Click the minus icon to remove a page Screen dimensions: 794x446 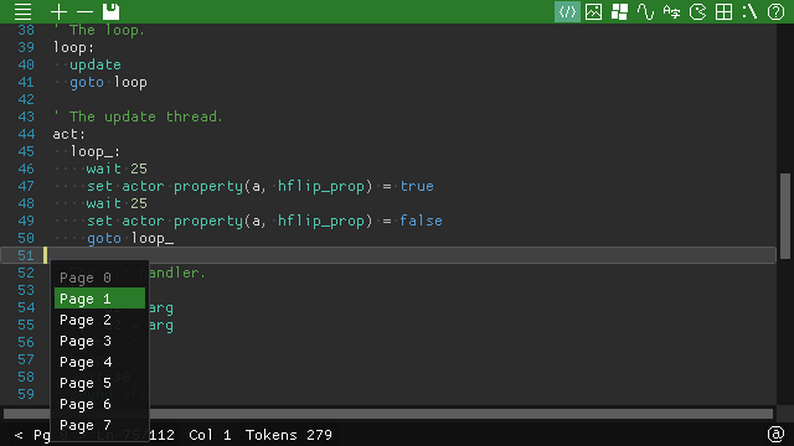(85, 12)
